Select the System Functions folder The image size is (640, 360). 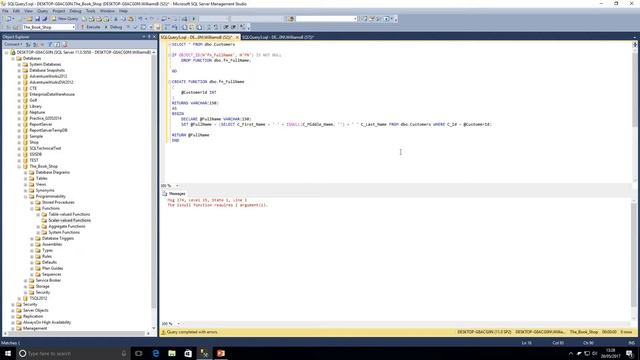(64, 232)
